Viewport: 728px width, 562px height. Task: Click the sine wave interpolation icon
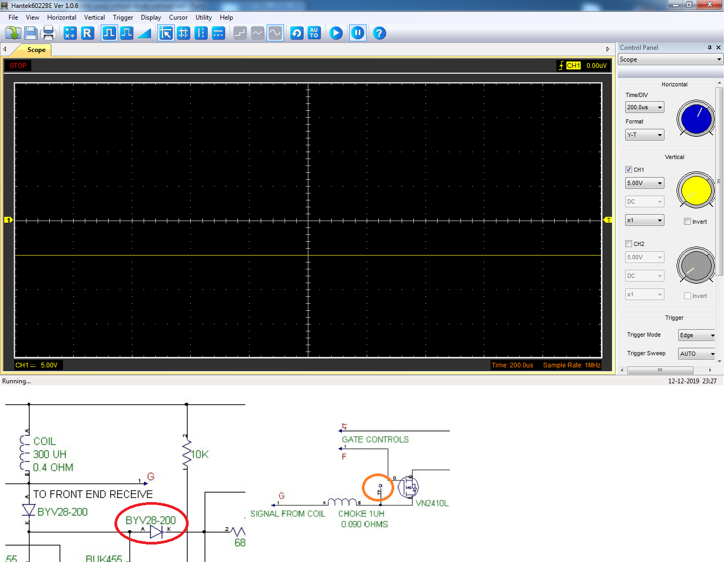275,33
